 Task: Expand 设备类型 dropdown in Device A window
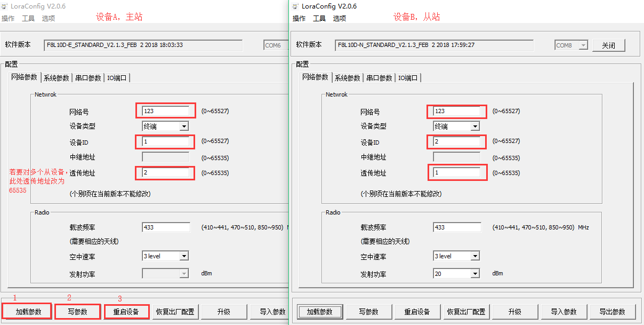(184, 126)
